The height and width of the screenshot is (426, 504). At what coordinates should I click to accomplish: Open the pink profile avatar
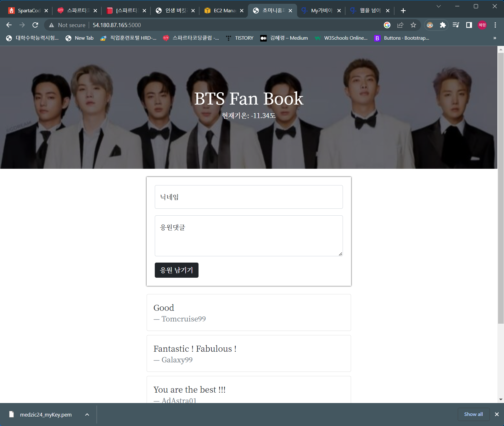(482, 25)
